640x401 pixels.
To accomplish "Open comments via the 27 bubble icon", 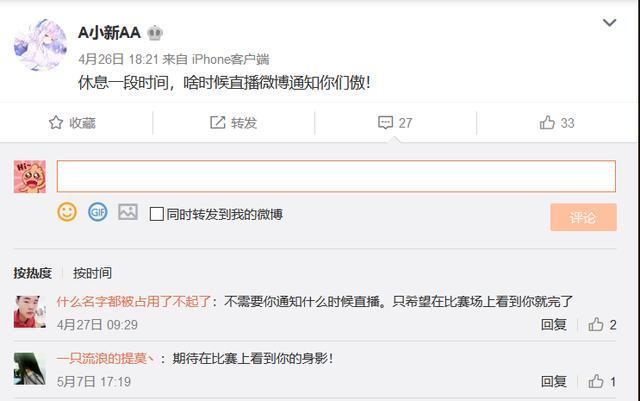I will (385, 122).
